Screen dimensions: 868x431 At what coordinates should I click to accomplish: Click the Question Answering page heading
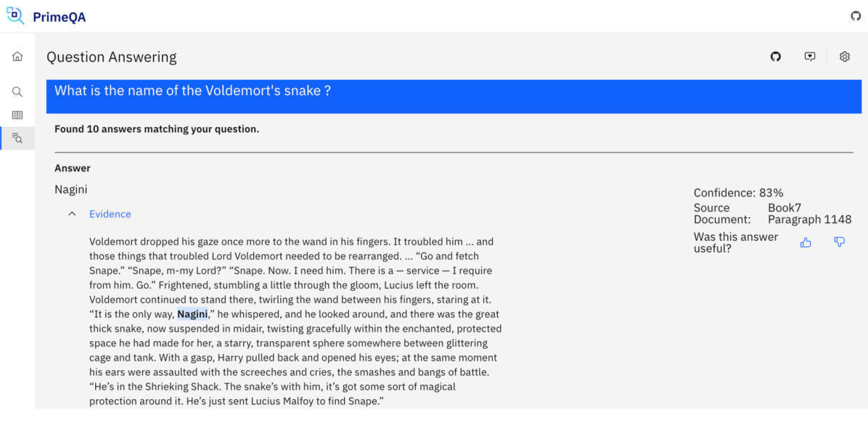[x=111, y=57]
